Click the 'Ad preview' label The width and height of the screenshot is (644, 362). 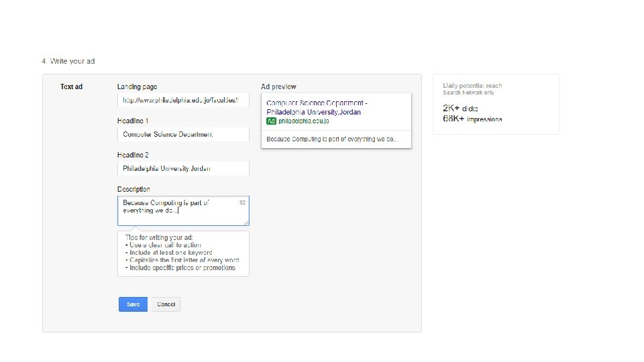pyautogui.click(x=278, y=86)
